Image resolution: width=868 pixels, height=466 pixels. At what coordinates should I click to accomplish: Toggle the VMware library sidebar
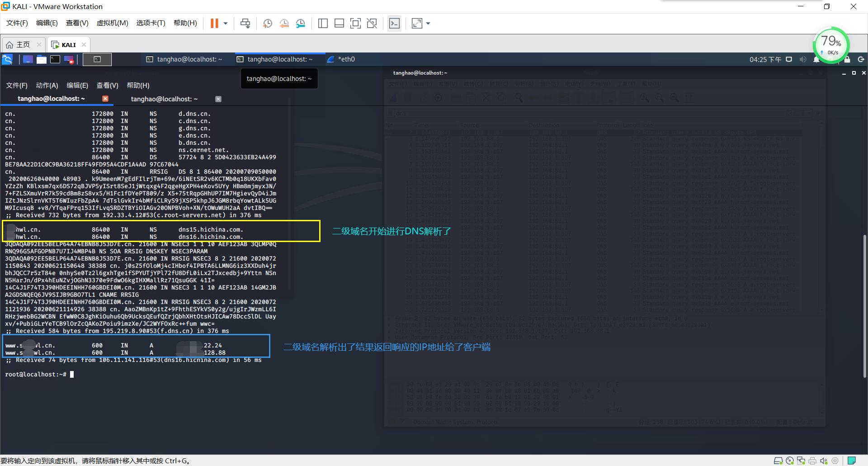[x=323, y=24]
